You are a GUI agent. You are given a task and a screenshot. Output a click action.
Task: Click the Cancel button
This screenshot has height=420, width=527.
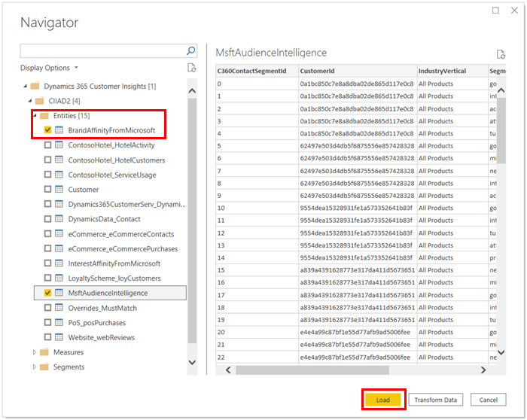coord(488,400)
